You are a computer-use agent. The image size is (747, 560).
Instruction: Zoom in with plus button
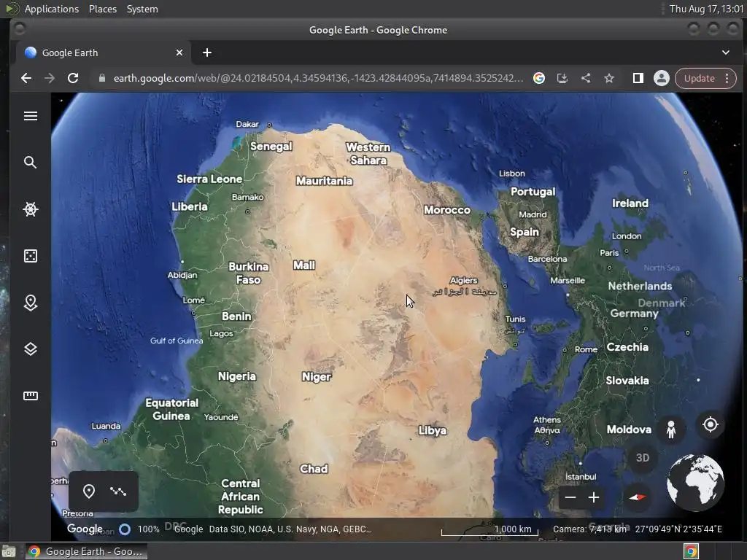(x=594, y=497)
